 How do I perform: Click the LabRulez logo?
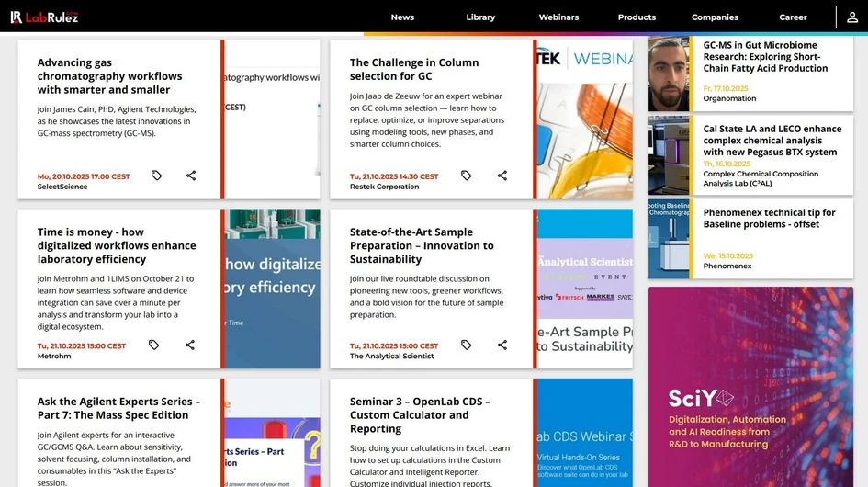click(44, 17)
